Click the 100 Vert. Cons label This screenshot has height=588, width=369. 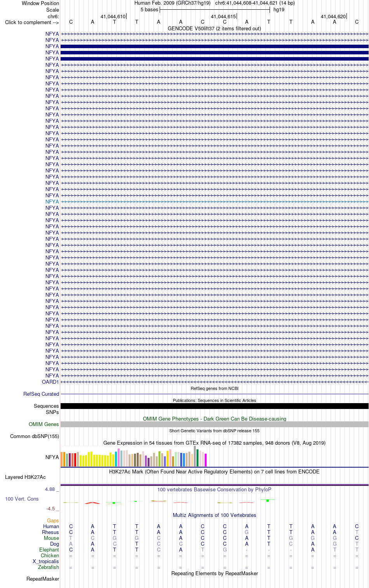[x=22, y=499]
